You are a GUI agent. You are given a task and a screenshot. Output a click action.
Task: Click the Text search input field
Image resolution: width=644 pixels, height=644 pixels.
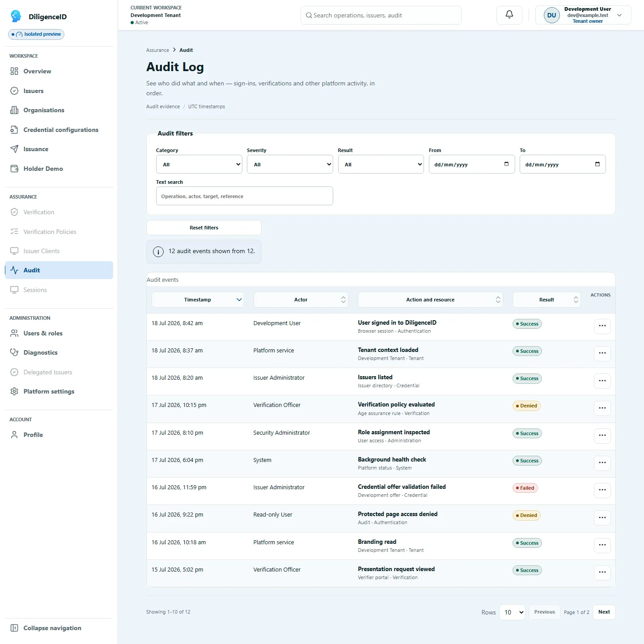245,196
